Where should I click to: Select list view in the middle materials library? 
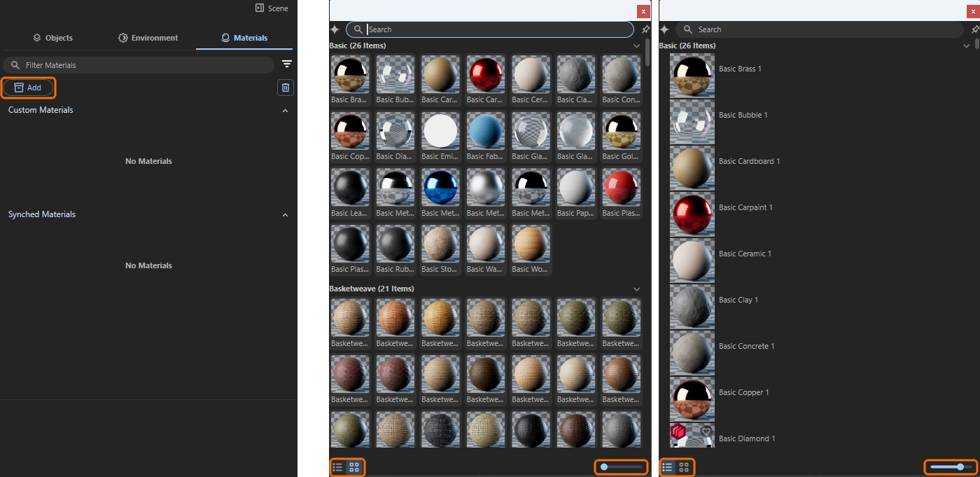click(x=337, y=466)
